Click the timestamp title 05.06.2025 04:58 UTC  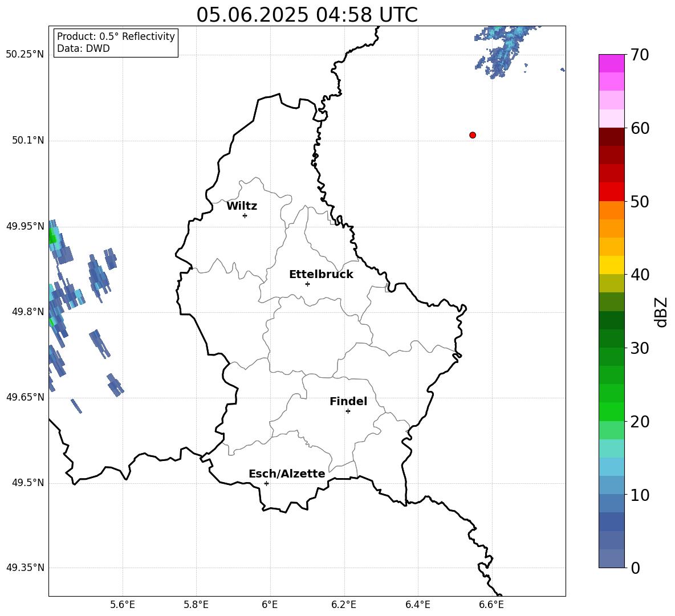tap(307, 15)
